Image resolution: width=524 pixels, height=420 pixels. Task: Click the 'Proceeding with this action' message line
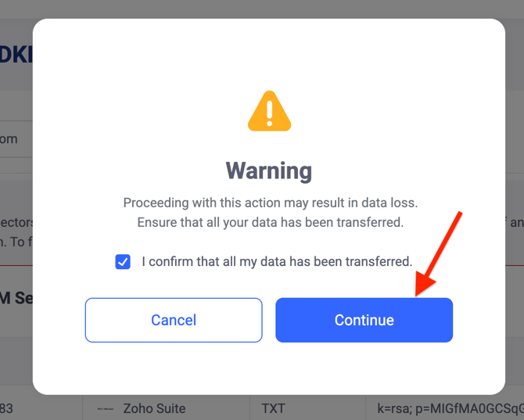point(271,203)
